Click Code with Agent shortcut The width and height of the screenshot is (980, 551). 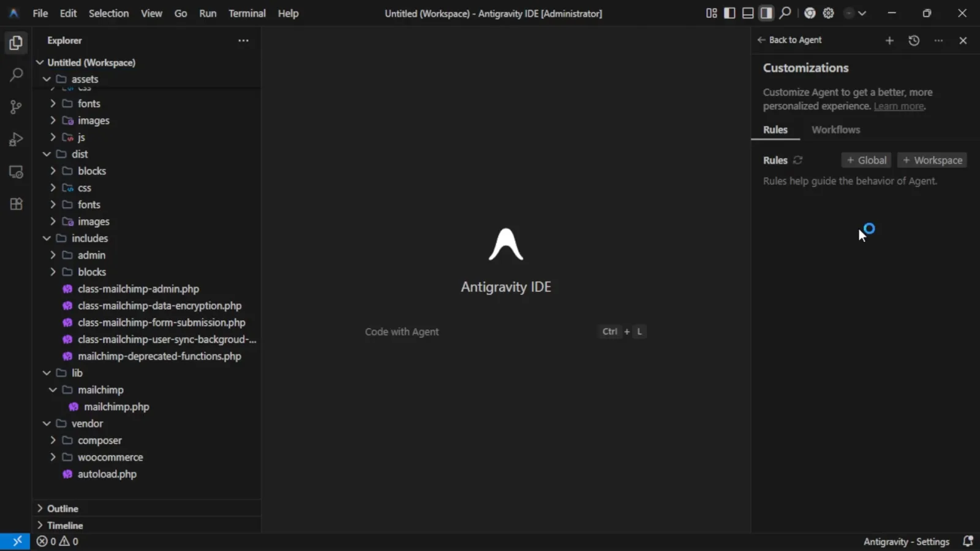(402, 332)
